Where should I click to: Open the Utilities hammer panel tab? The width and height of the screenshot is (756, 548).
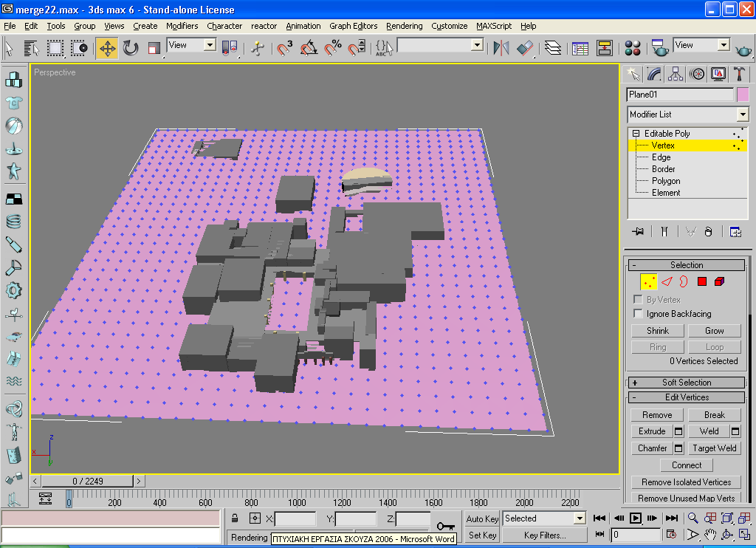point(740,74)
